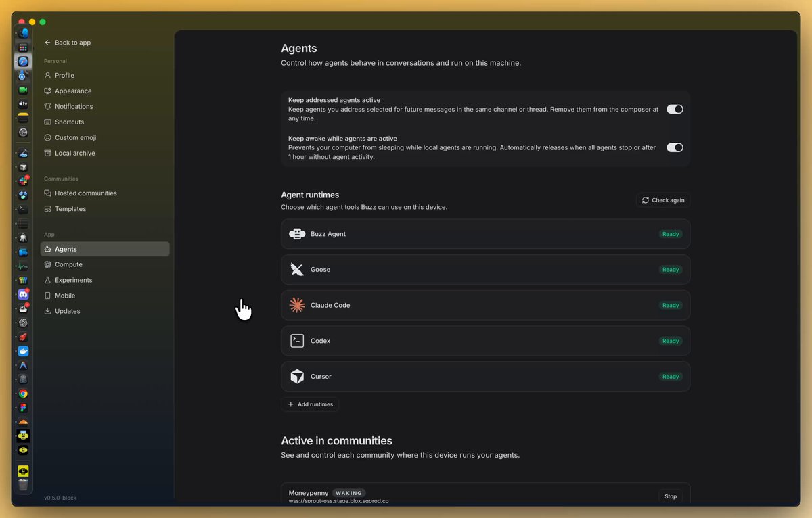This screenshot has height=518, width=812.
Task: Click Ready badge on Buzz Agent row
Action: (671, 234)
